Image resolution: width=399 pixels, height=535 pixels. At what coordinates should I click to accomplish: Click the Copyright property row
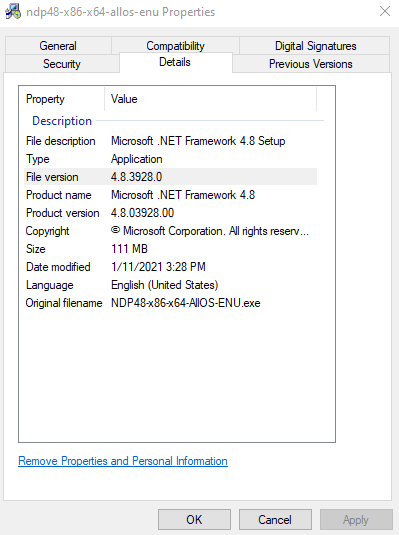[170, 231]
